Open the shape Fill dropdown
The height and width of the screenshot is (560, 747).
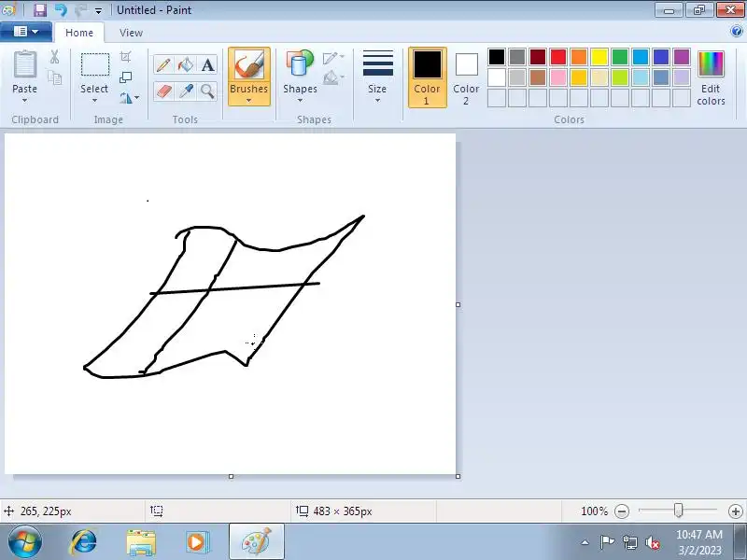tap(333, 77)
